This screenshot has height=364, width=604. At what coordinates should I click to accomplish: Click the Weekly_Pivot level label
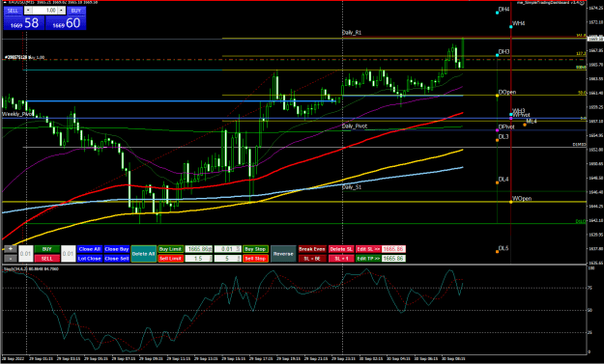tap(17, 114)
